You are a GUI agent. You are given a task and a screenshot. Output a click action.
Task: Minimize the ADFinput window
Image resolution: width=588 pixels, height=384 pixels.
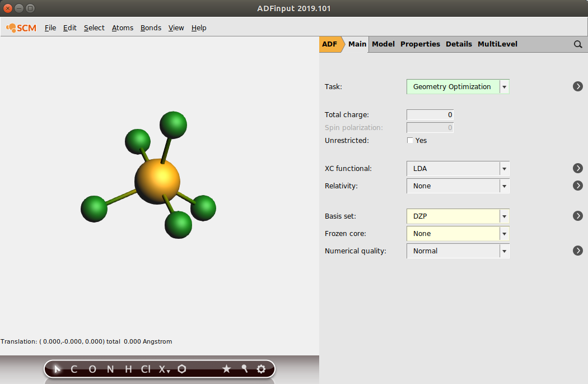pos(19,8)
